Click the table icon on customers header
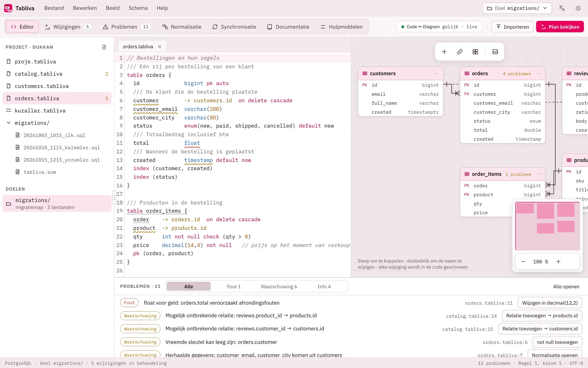The image size is (588, 368). (x=365, y=74)
